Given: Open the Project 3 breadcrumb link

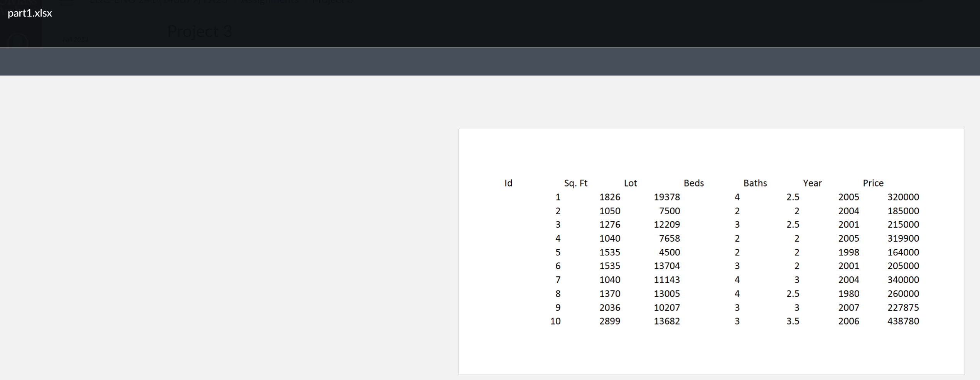Looking at the screenshot, I should point(332,2).
